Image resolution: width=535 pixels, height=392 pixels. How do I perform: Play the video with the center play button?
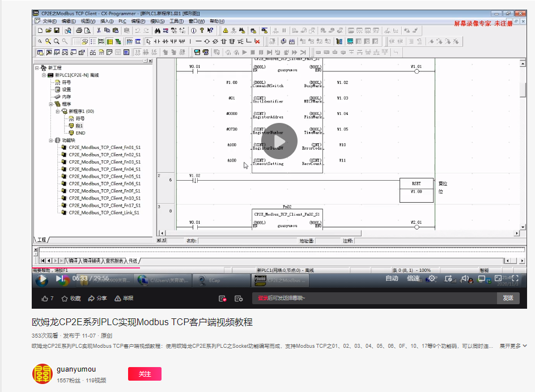(279, 141)
